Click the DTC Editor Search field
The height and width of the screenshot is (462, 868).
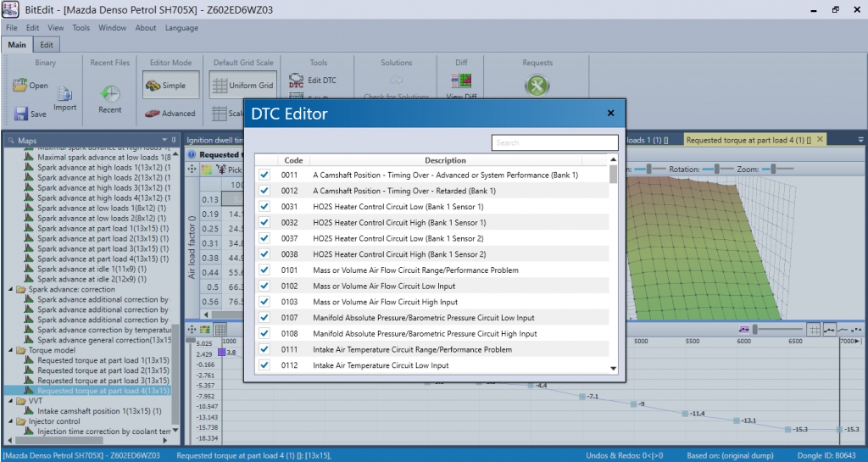pos(554,142)
